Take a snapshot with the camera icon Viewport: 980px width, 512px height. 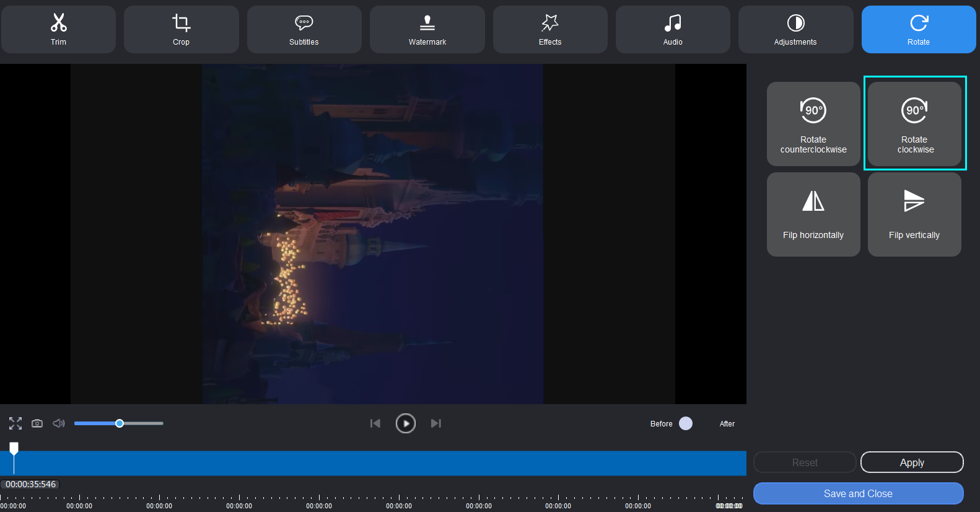[x=37, y=423]
